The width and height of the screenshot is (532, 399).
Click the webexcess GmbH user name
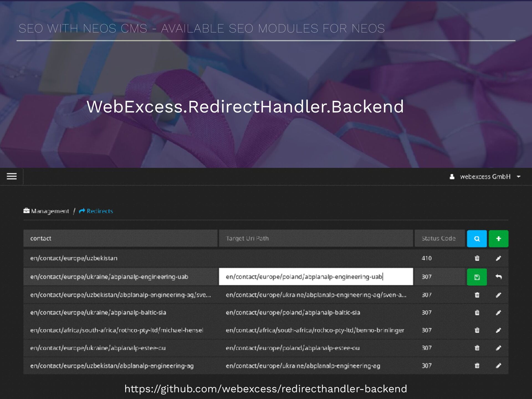pos(485,177)
